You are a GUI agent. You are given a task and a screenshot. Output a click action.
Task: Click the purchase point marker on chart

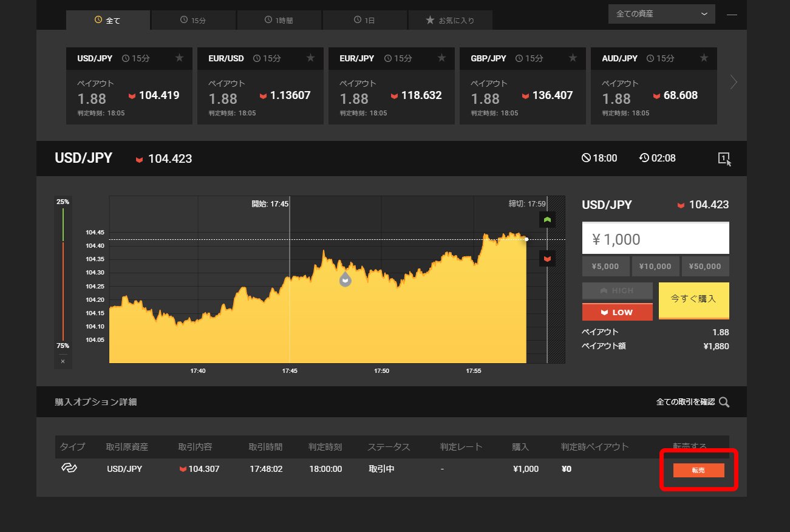(345, 279)
